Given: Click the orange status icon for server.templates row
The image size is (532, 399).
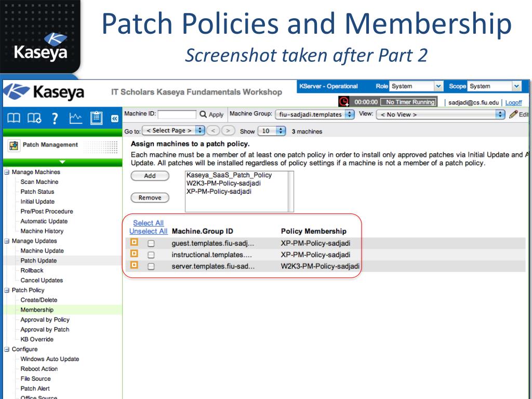Looking at the screenshot, I should 135,265.
